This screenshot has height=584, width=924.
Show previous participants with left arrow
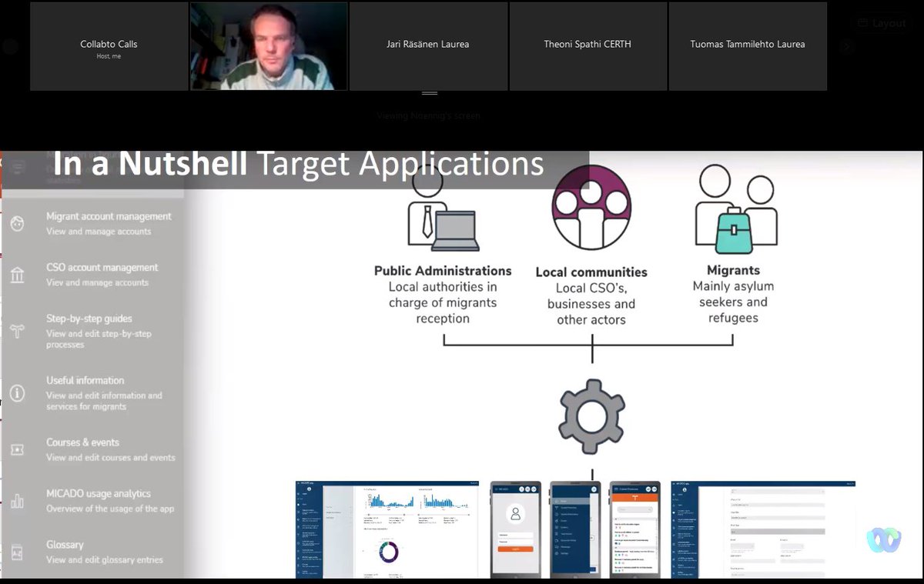click(x=10, y=46)
